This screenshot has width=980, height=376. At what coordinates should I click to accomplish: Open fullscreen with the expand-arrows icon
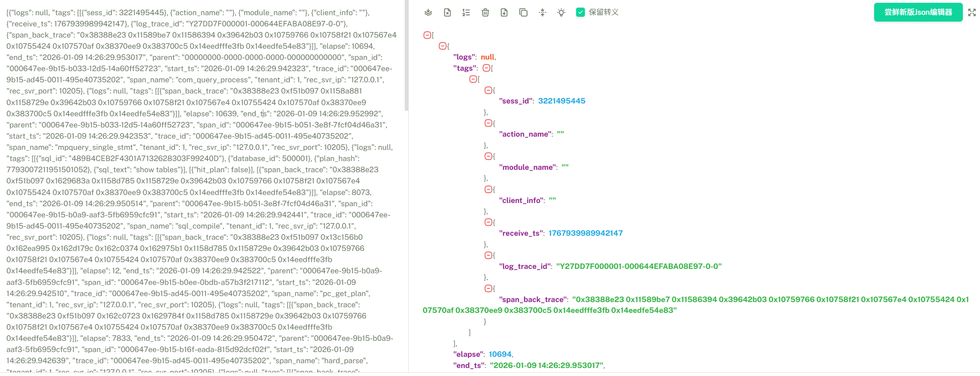point(972,12)
